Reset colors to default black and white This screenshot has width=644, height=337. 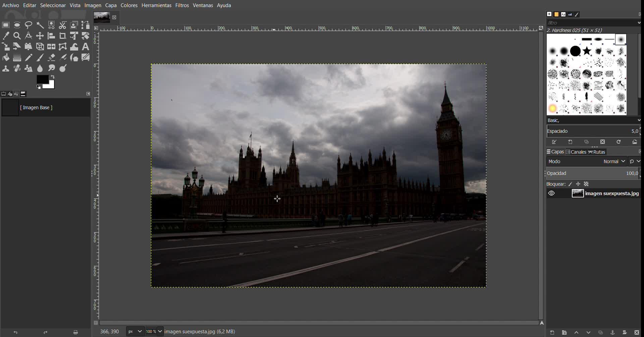(x=39, y=87)
